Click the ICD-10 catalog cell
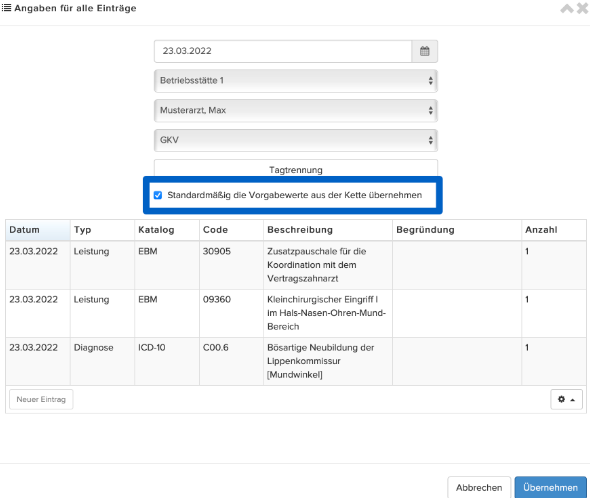The height and width of the screenshot is (498, 590). pyautogui.click(x=167, y=361)
